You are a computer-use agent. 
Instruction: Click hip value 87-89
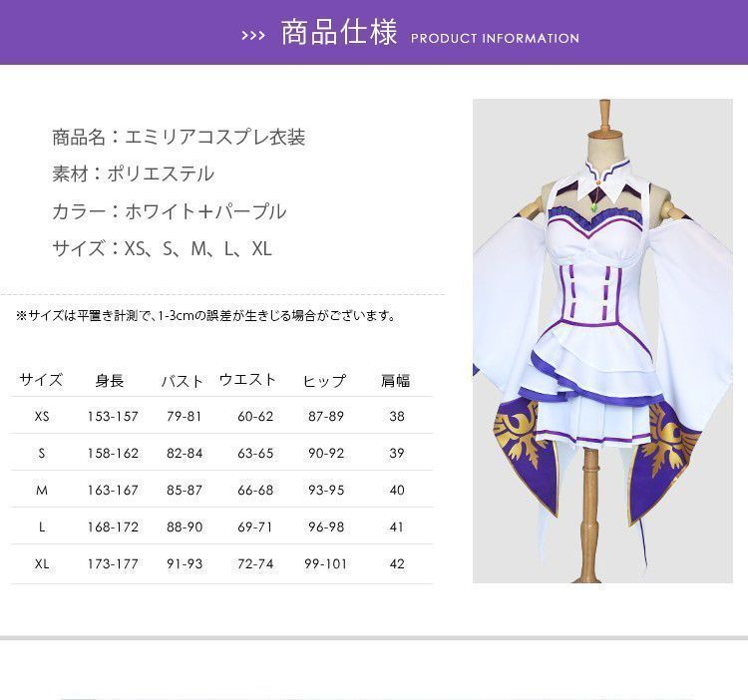click(x=326, y=416)
